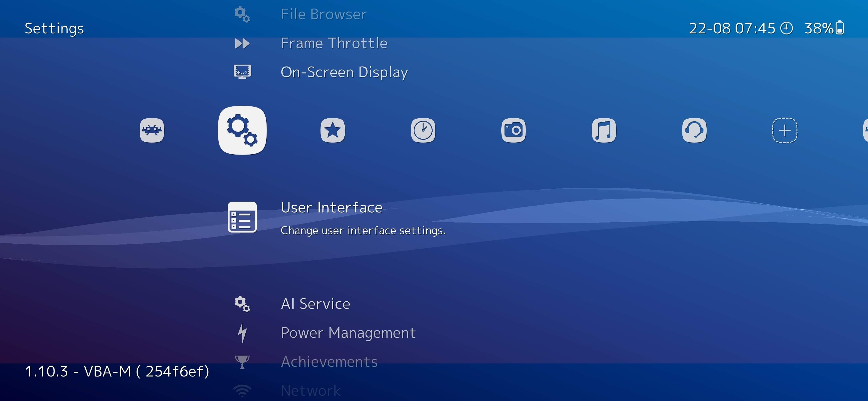Open the Music note tab

tap(603, 130)
